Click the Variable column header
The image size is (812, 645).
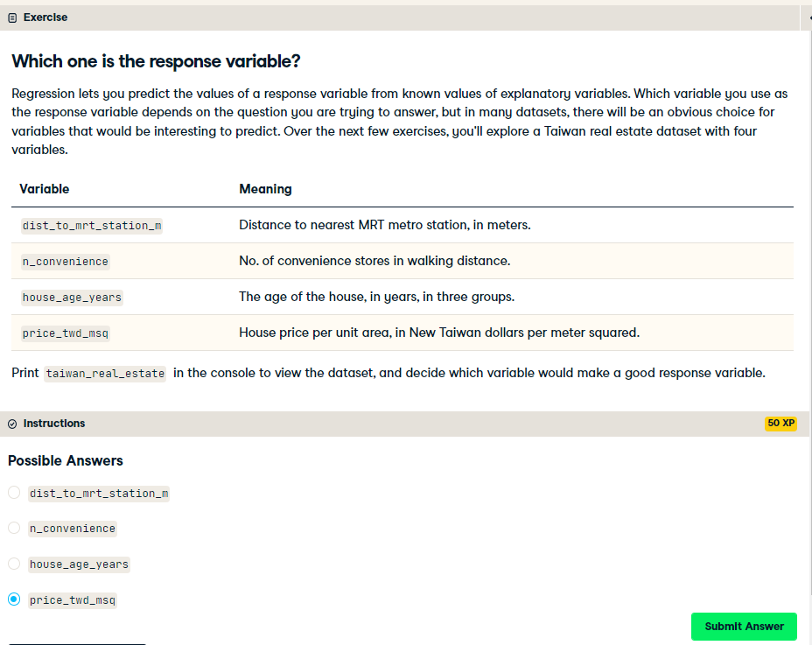44,189
